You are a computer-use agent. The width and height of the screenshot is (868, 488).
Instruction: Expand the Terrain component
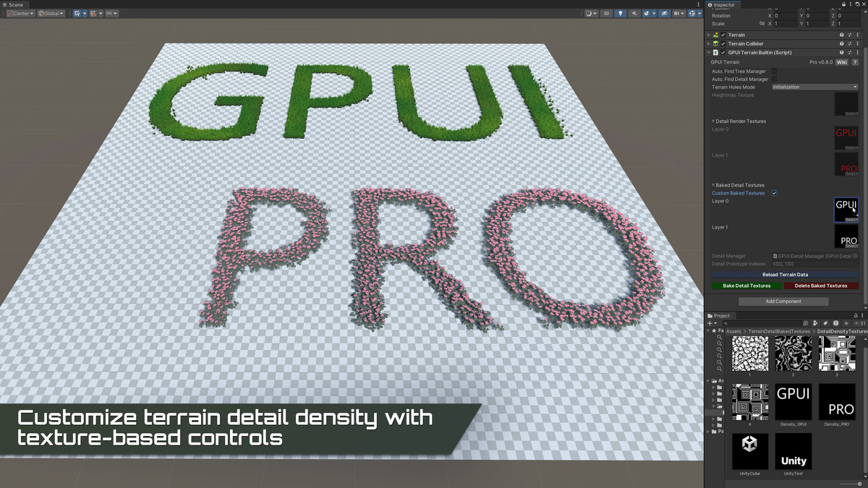point(709,35)
